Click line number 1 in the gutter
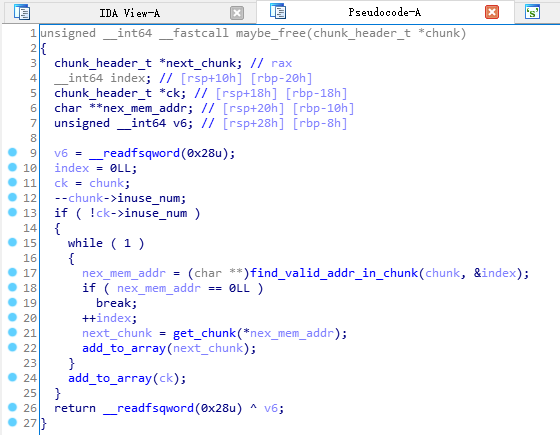The height and width of the screenshot is (435, 560). [33, 33]
